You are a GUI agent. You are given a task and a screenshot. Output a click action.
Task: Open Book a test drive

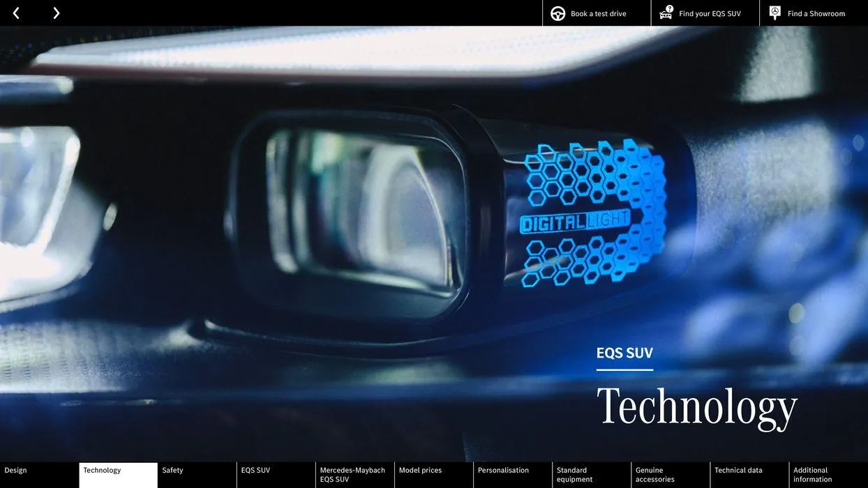click(x=597, y=13)
